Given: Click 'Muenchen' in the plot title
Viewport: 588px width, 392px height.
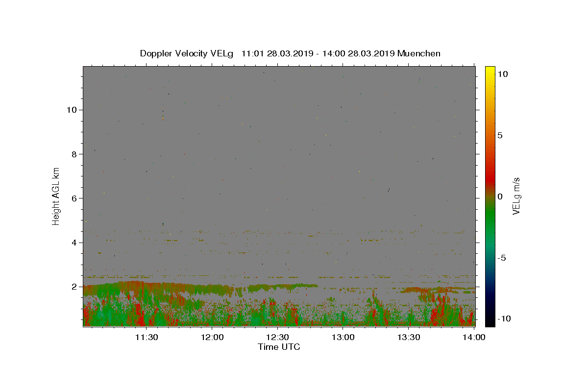Looking at the screenshot, I should coord(419,53).
